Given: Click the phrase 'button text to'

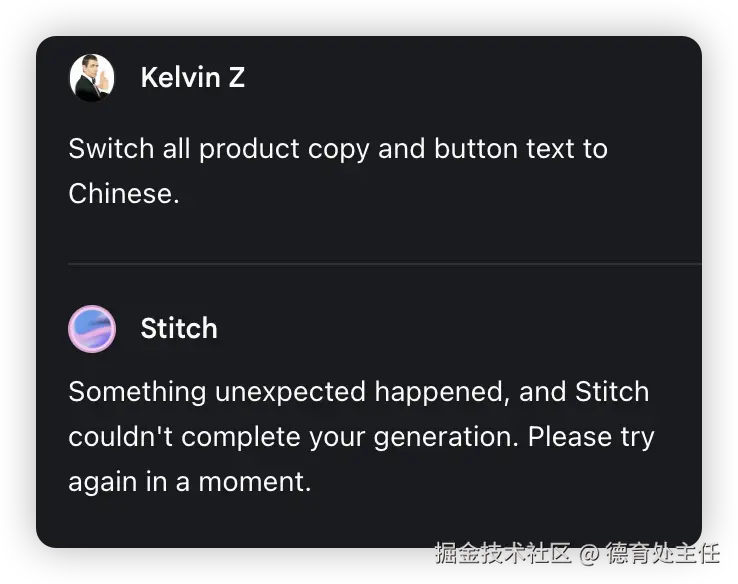Looking at the screenshot, I should (x=521, y=149).
